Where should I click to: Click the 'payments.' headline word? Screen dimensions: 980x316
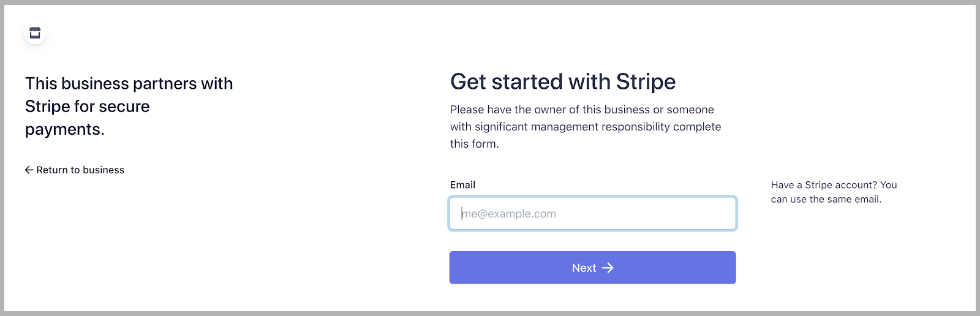[65, 129]
